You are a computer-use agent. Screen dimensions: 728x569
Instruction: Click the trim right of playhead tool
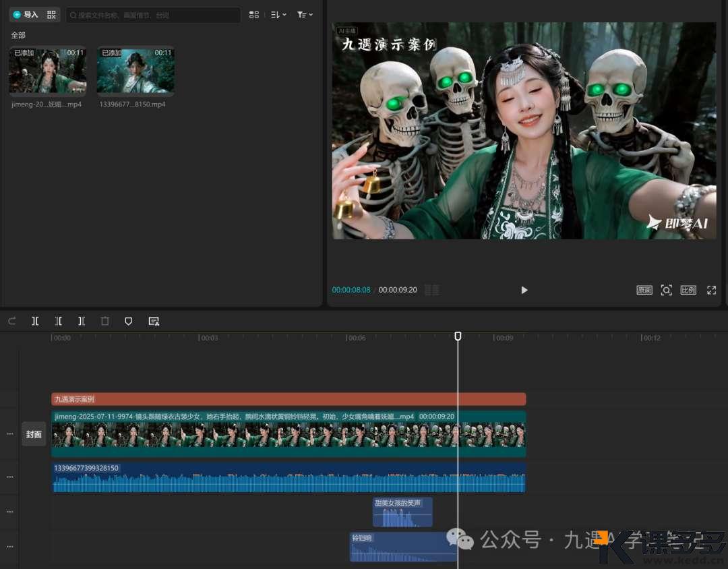click(x=82, y=321)
